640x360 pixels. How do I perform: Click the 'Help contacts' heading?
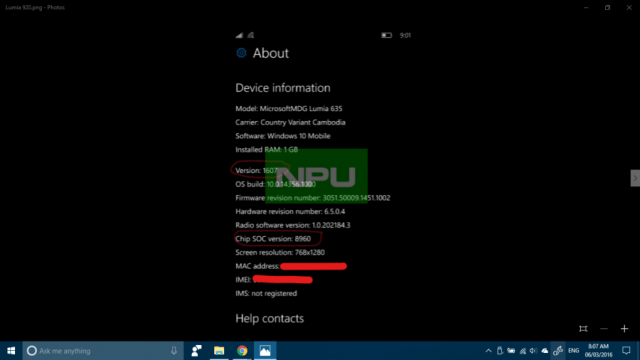click(269, 318)
